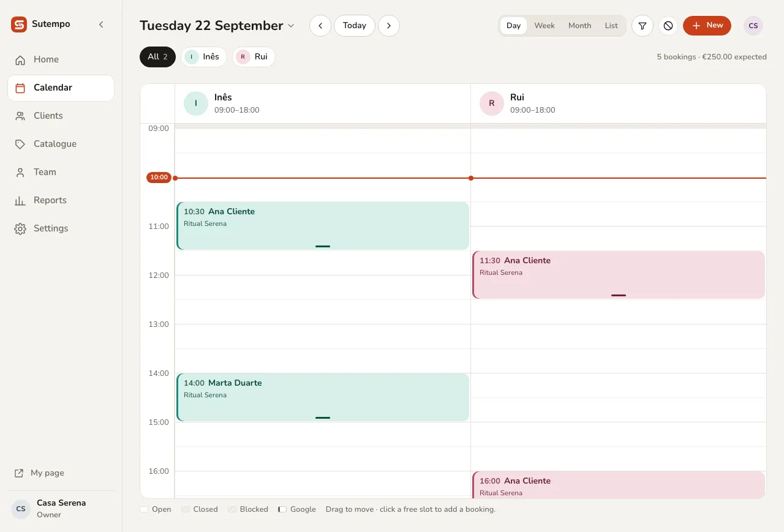Grab the resize handle of the 11:30 booking
The image size is (784, 532).
619,295
